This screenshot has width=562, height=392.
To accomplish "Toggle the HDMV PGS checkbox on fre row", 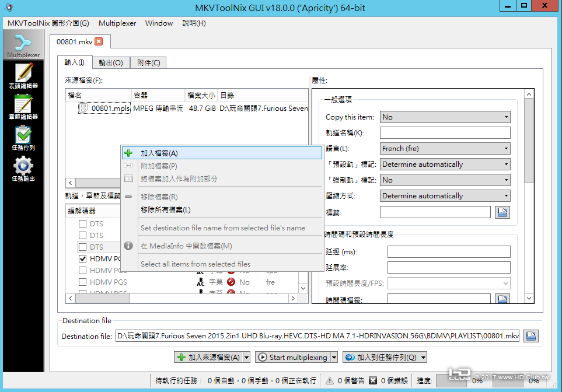I will [82, 282].
